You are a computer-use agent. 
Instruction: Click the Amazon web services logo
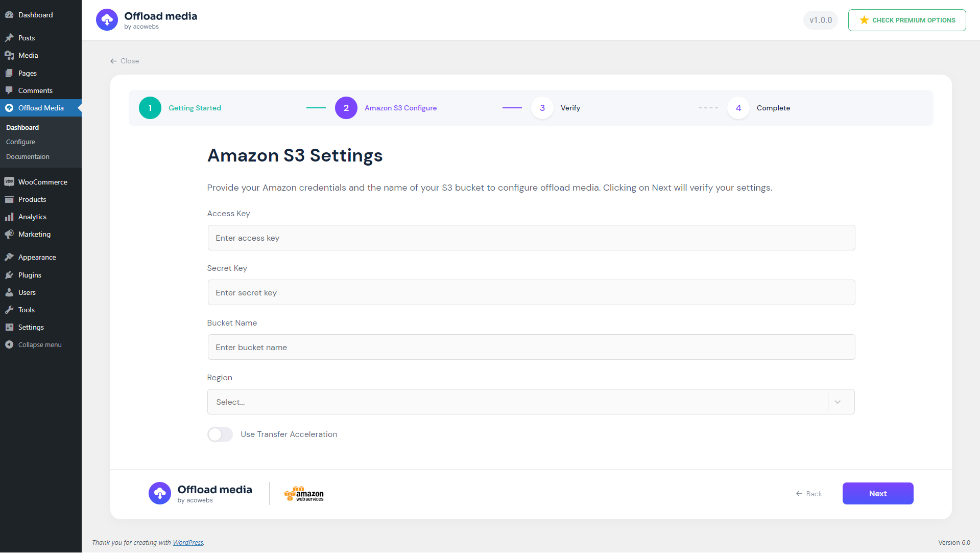[304, 494]
